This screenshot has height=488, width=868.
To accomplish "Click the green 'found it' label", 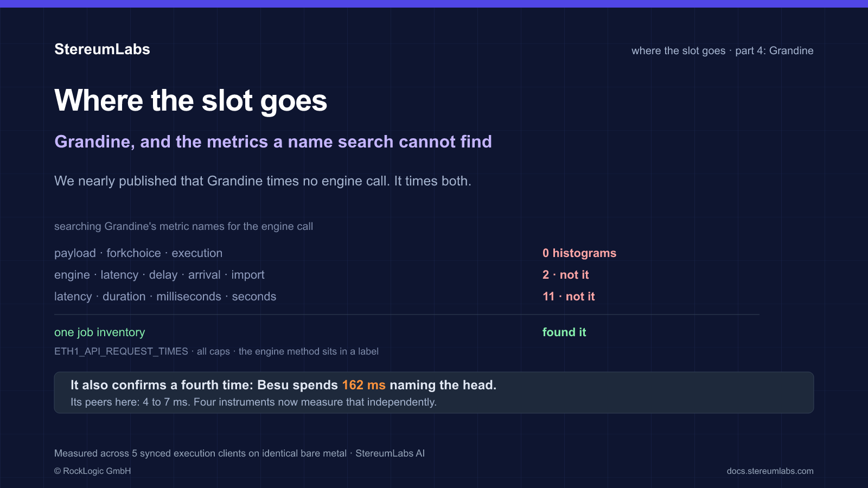I will click(x=564, y=332).
